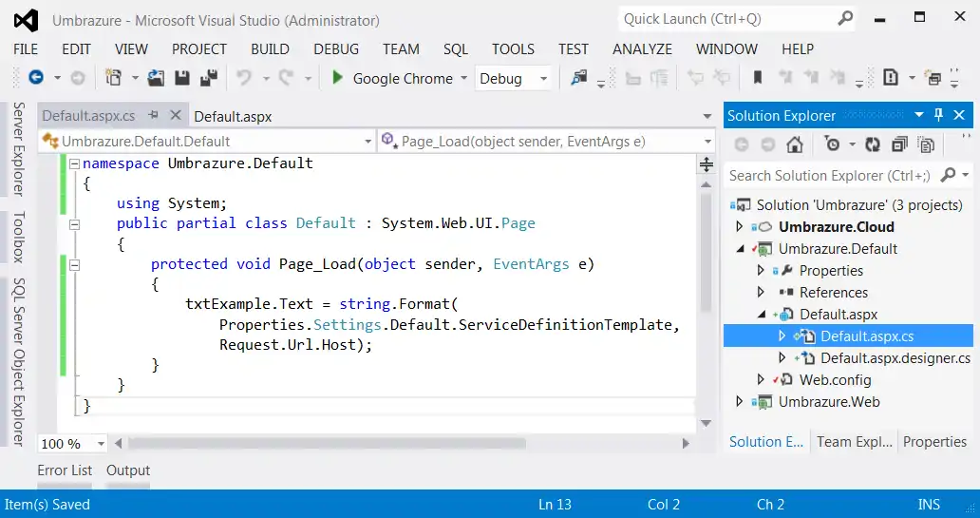Expand the References node
Image resolution: width=980 pixels, height=518 pixels.
point(761,292)
